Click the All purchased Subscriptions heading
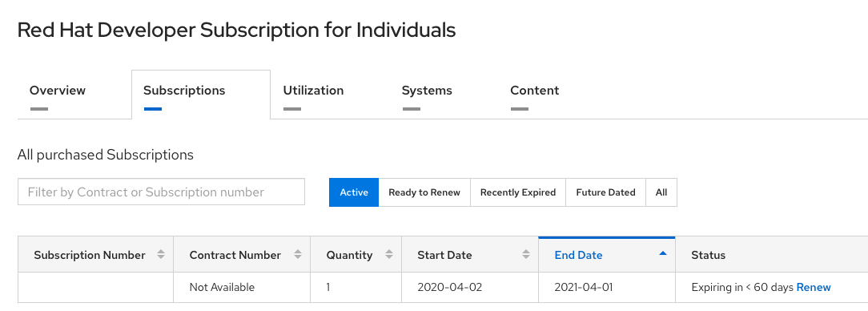868x311 pixels. tap(106, 155)
